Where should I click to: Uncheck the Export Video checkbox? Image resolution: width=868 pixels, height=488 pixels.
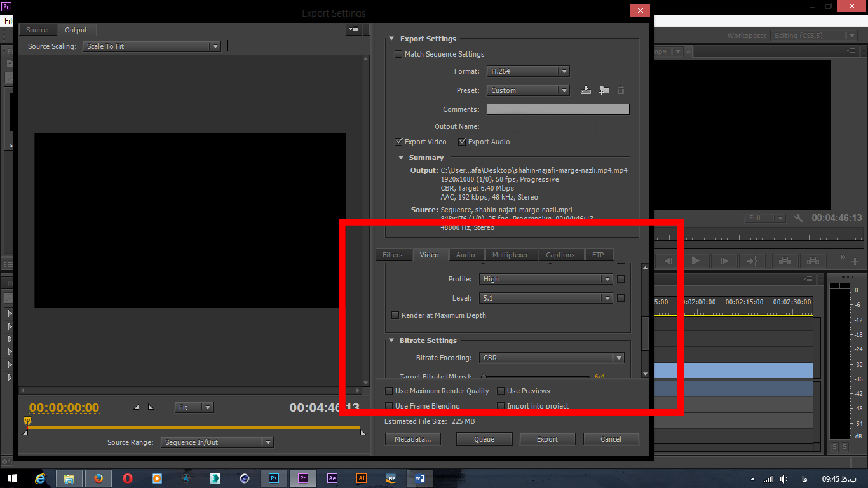click(399, 142)
